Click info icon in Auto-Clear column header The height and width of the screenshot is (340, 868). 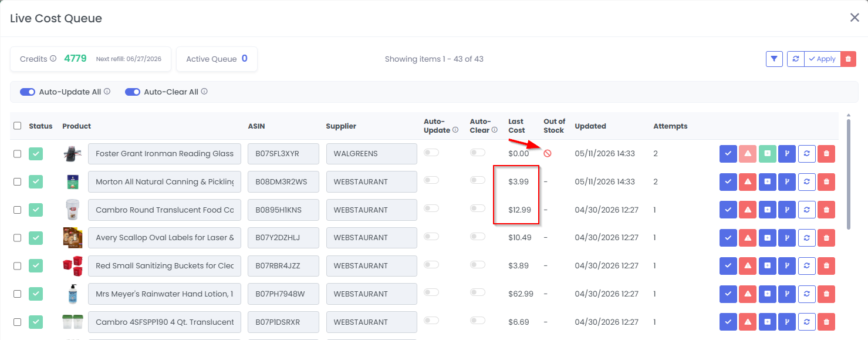tap(494, 130)
